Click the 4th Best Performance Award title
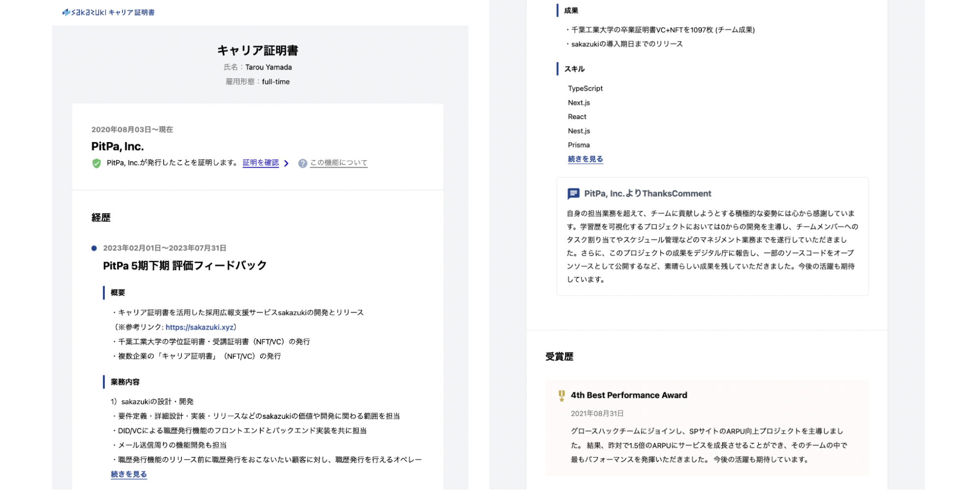Image resolution: width=980 pixels, height=490 pixels. [629, 395]
